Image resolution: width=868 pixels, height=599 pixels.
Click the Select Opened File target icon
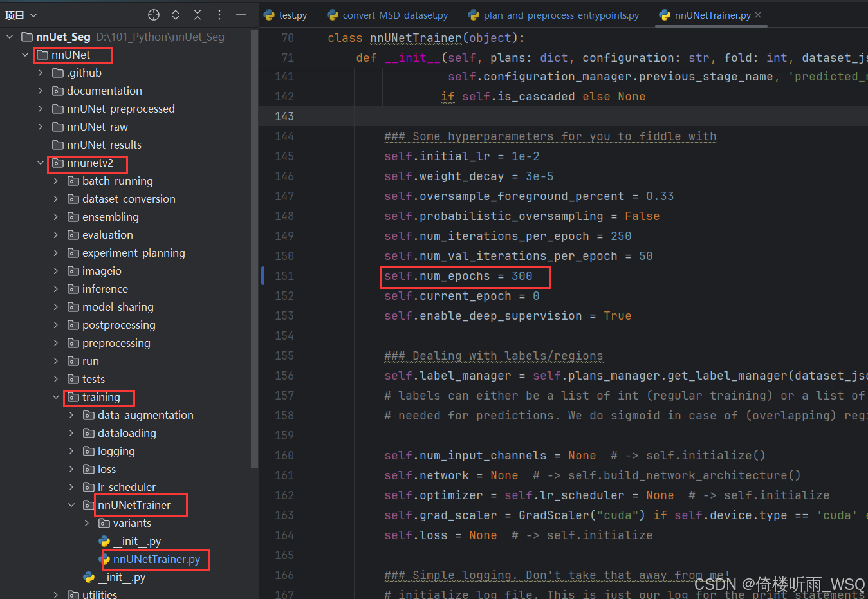(153, 15)
